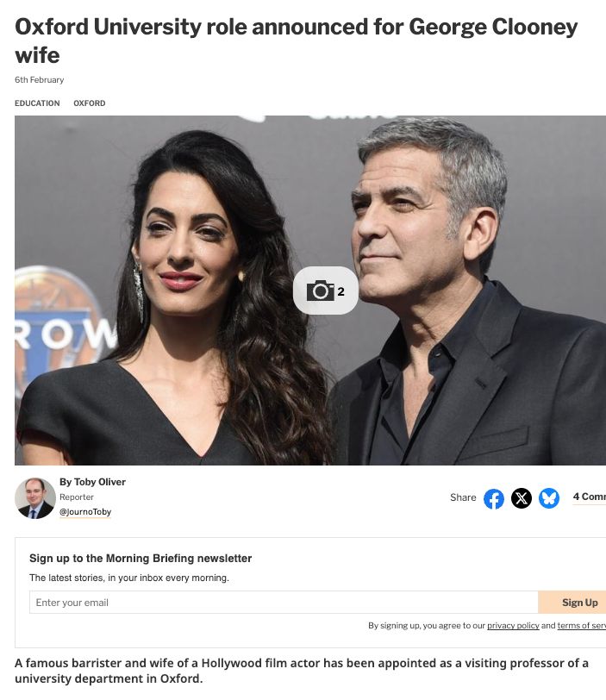
Task: Click the 6th February publish date
Action: pyautogui.click(x=40, y=80)
